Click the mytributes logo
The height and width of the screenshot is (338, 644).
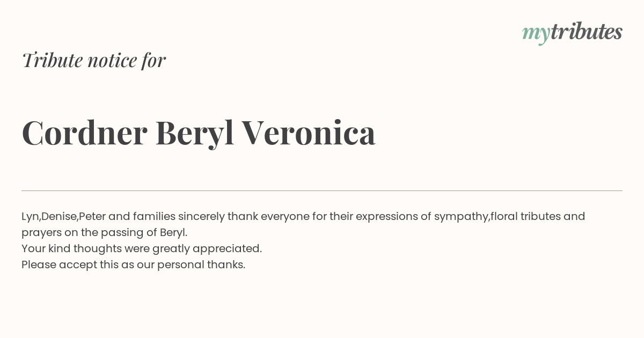(x=572, y=32)
